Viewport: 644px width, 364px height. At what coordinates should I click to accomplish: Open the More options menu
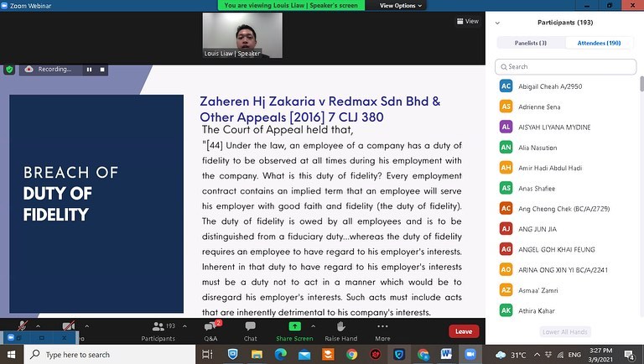click(x=382, y=327)
